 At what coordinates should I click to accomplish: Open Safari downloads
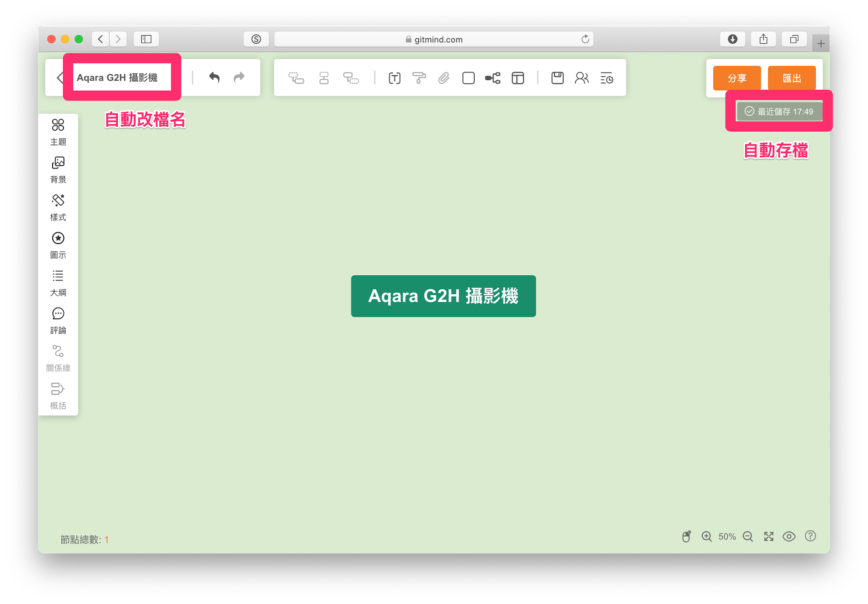[x=733, y=39]
